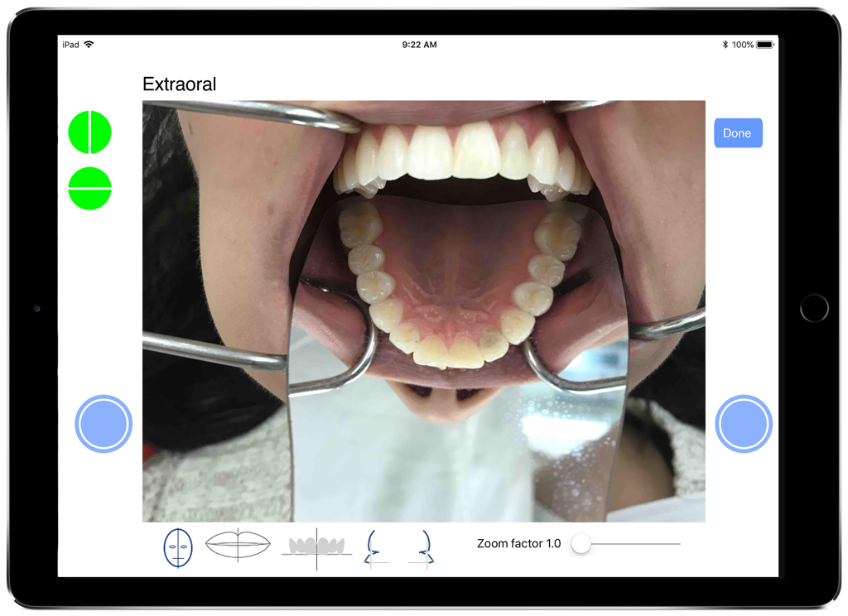The image size is (848, 616).
Task: Tap the Zoom factor 1.0 label
Action: click(x=518, y=543)
